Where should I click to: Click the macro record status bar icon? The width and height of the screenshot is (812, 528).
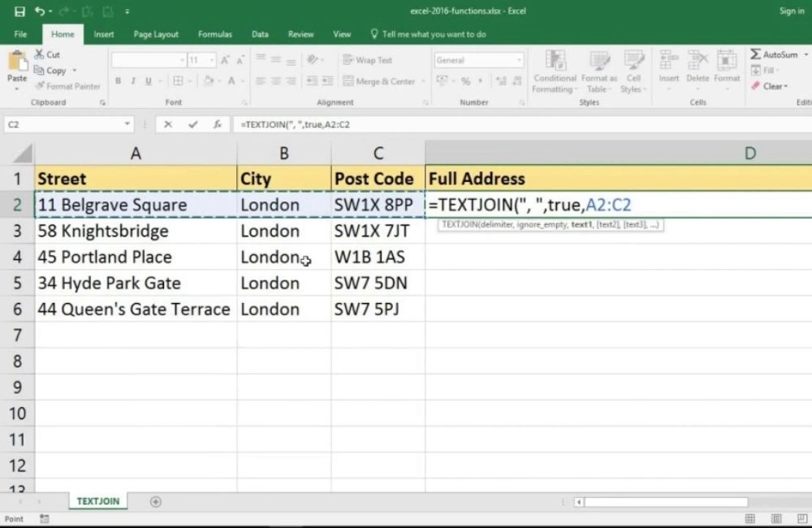click(x=45, y=519)
